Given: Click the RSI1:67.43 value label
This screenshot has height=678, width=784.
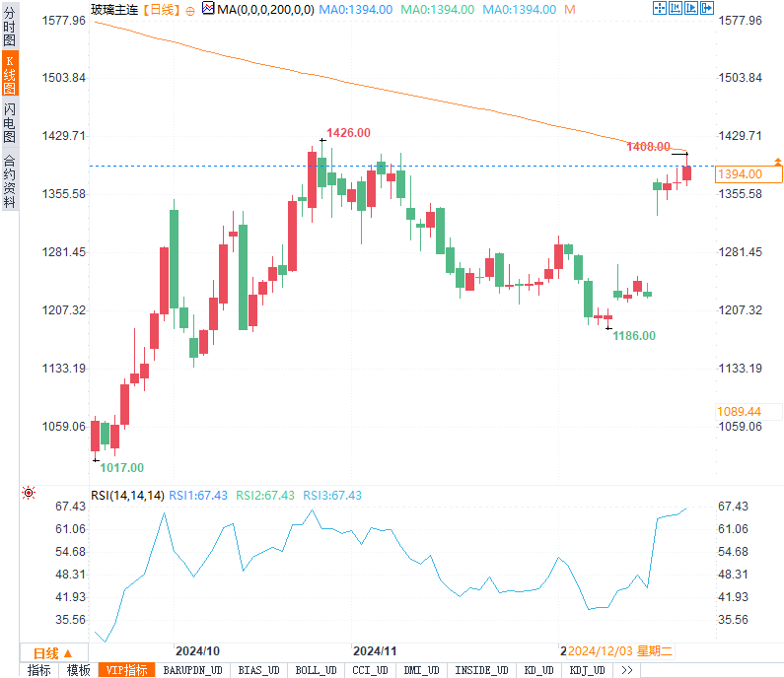Looking at the screenshot, I should click(198, 495).
